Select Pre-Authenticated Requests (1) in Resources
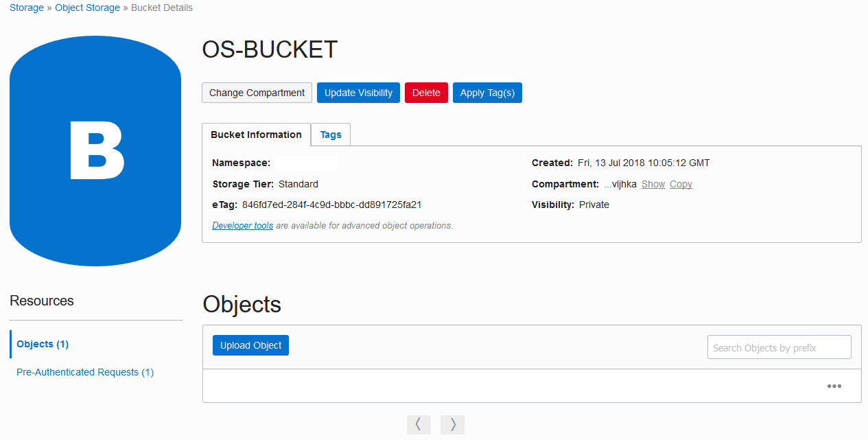 [x=85, y=372]
